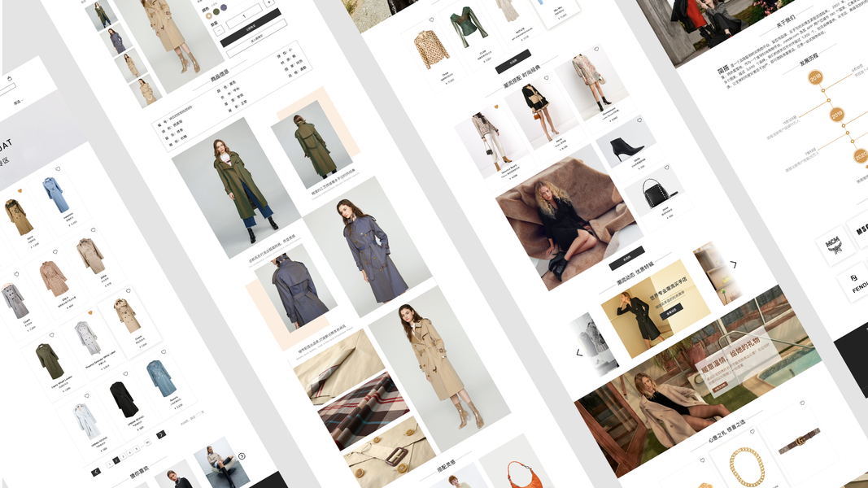
Task: Click the black buy-now button
Action: (x=251, y=28)
